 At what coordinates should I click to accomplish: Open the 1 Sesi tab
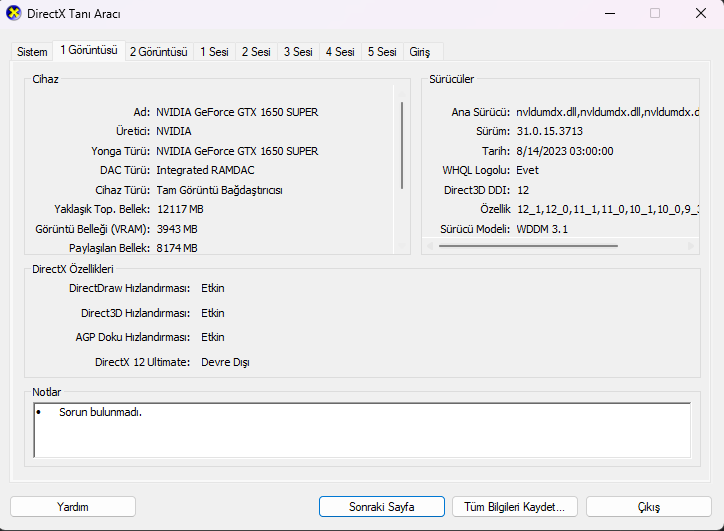pyautogui.click(x=214, y=52)
